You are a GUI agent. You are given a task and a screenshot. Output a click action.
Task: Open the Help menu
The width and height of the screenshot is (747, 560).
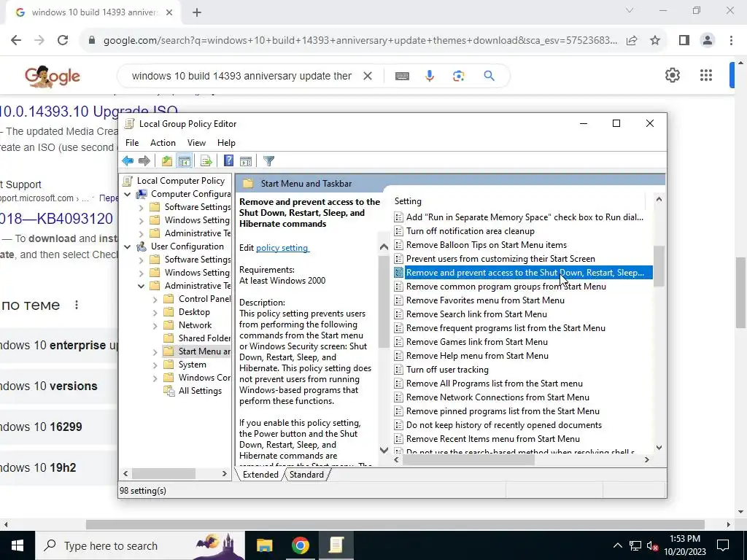(x=226, y=143)
